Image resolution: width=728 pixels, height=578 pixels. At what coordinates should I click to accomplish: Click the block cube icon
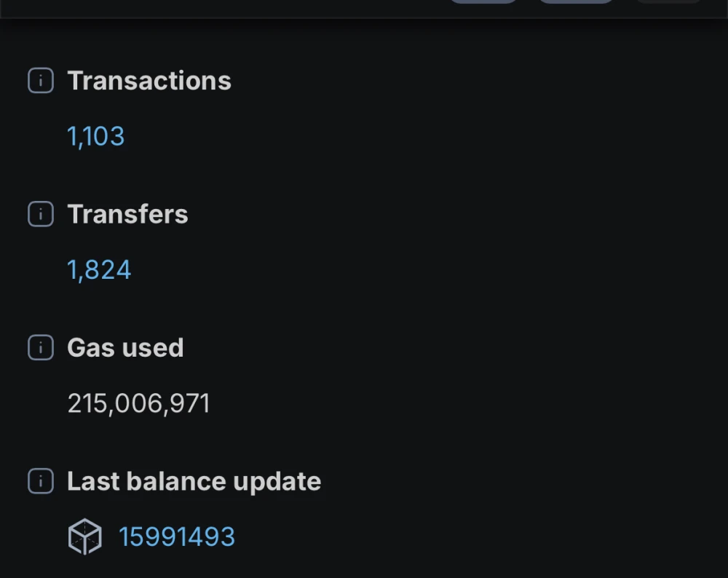[84, 537]
